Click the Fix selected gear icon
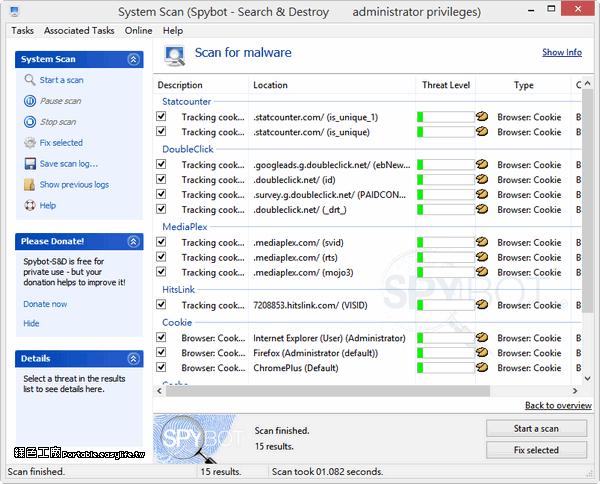 [x=30, y=142]
